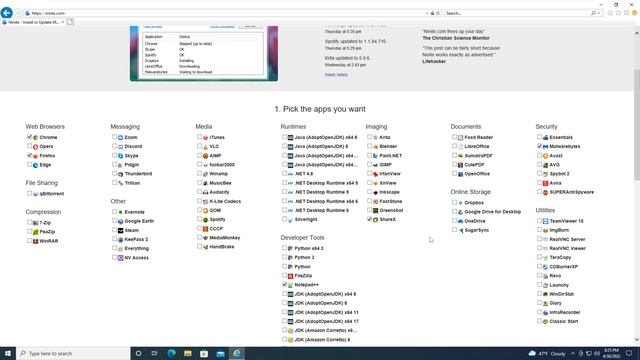
Task: Click the Chrome browser icon
Action: pyautogui.click(x=36, y=138)
